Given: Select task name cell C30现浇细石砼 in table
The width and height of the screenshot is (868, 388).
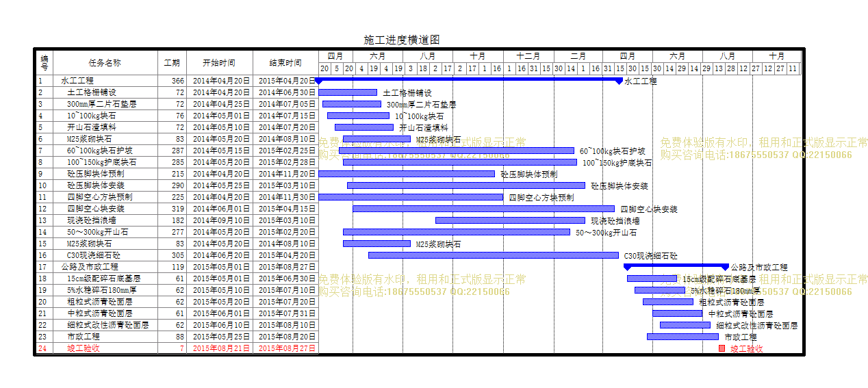Looking at the screenshot, I should click(x=105, y=255).
